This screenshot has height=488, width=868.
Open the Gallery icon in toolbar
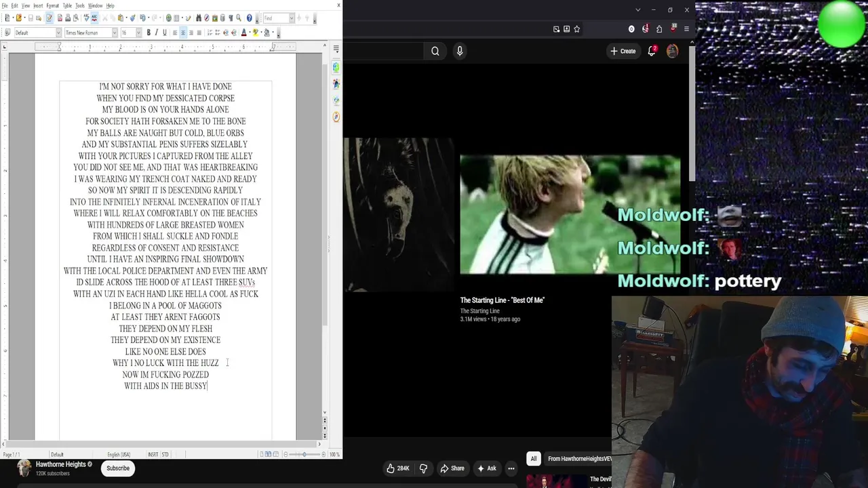(214, 18)
